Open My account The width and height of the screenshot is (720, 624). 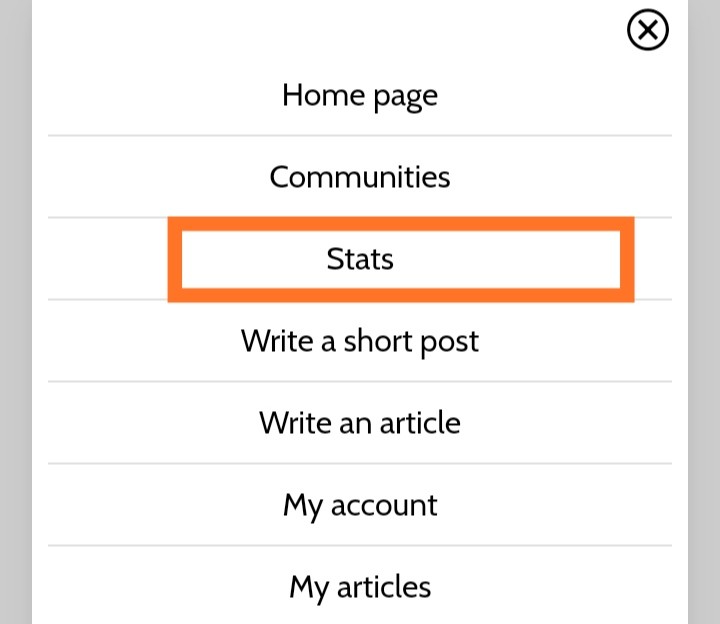point(360,505)
